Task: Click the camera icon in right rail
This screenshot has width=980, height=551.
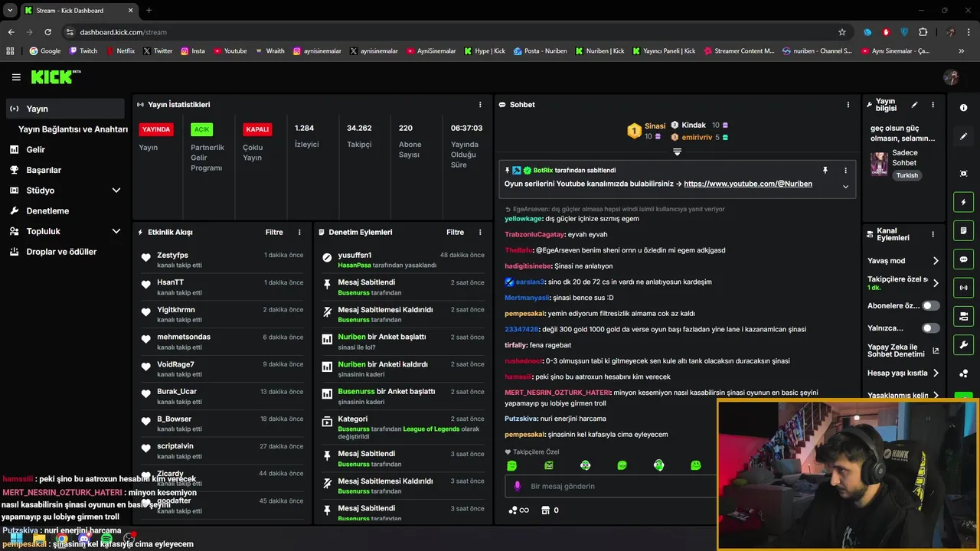Action: [x=963, y=316]
